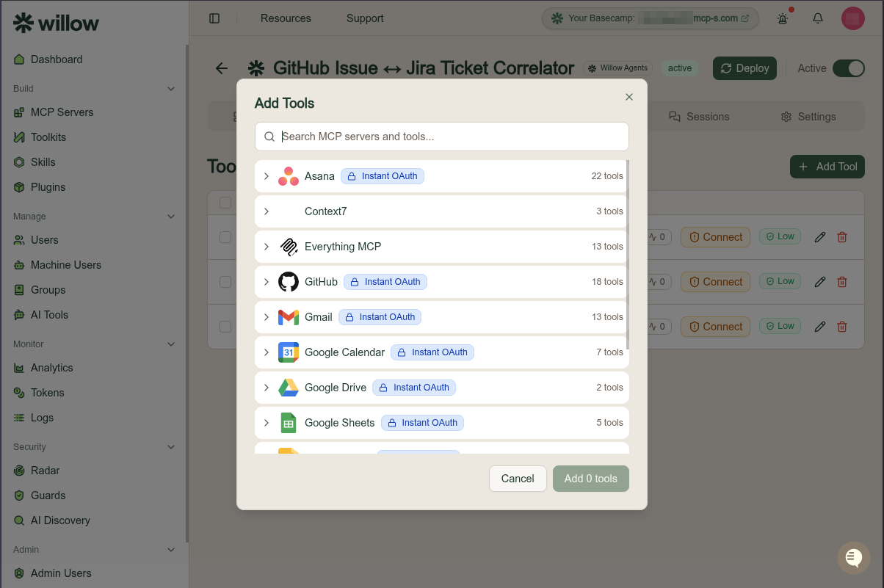Go to Toolkits in the sidebar
This screenshot has width=884, height=588.
tap(48, 137)
